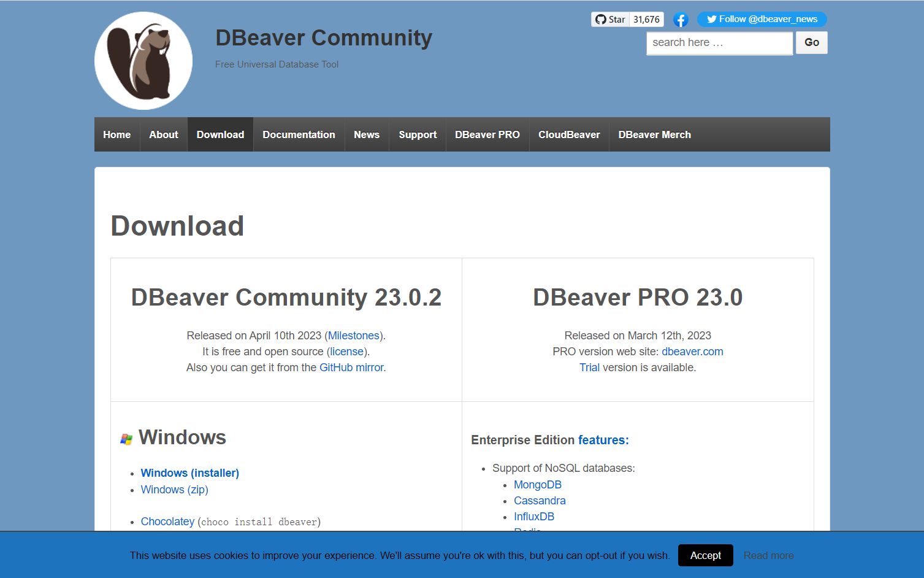Click the DBeaver Community 23.0.2 heading
The image size is (924, 578).
286,298
